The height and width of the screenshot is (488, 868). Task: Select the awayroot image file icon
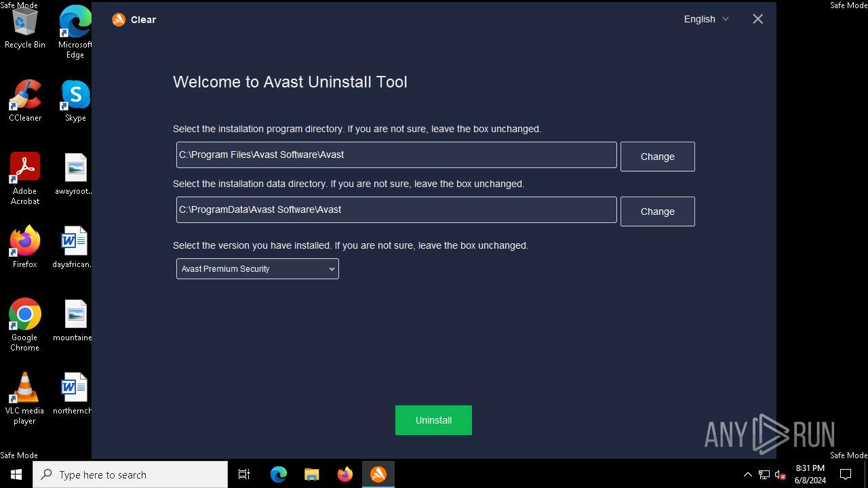coord(75,174)
